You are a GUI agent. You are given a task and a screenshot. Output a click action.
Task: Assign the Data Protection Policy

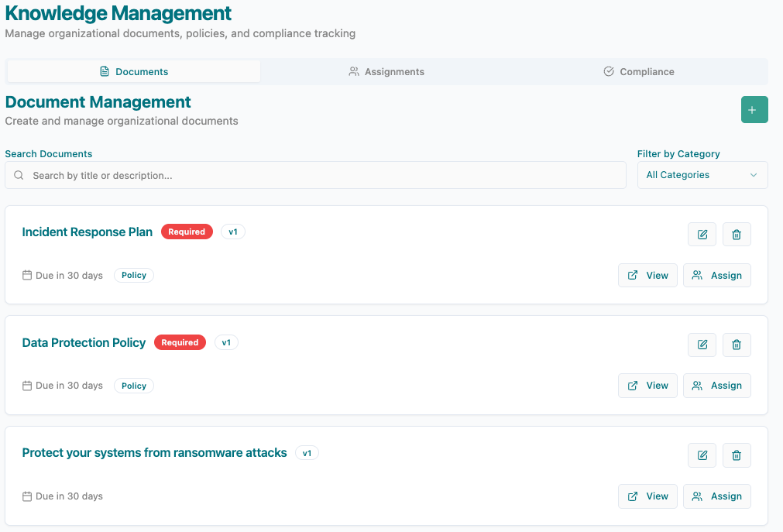point(716,385)
